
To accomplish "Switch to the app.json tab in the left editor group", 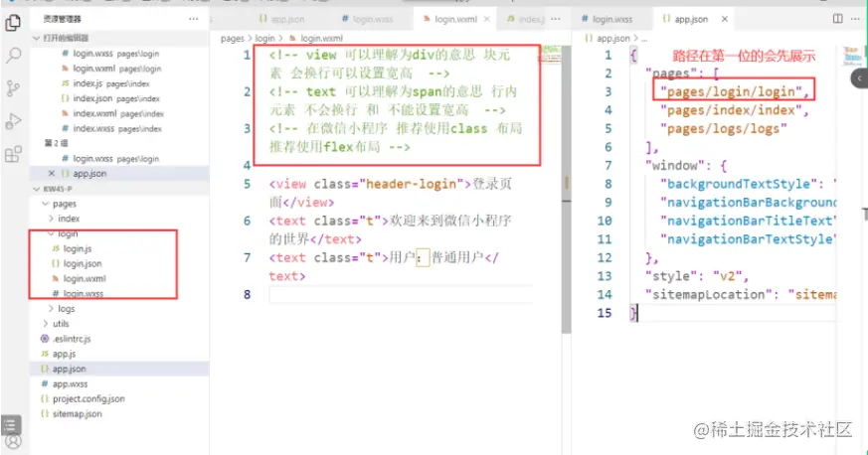I will coord(281,19).
